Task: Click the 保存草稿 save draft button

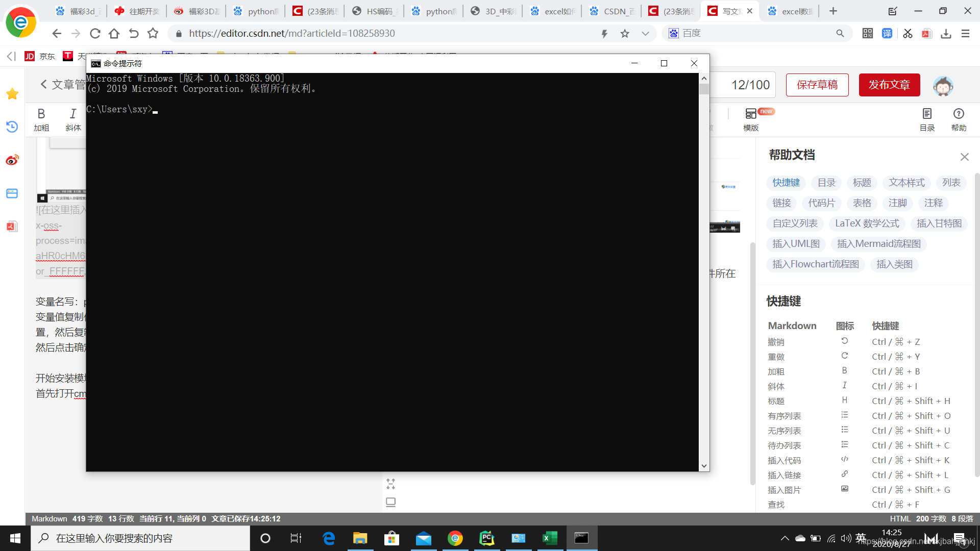Action: pyautogui.click(x=817, y=85)
